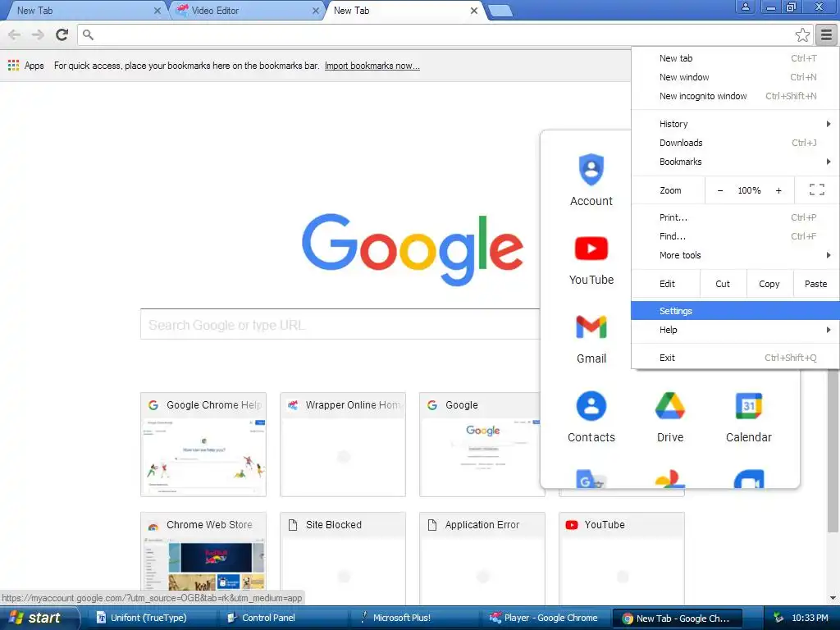This screenshot has height=630, width=840.
Task: Open YouTube app icon in Google apps panel
Action: [591, 248]
